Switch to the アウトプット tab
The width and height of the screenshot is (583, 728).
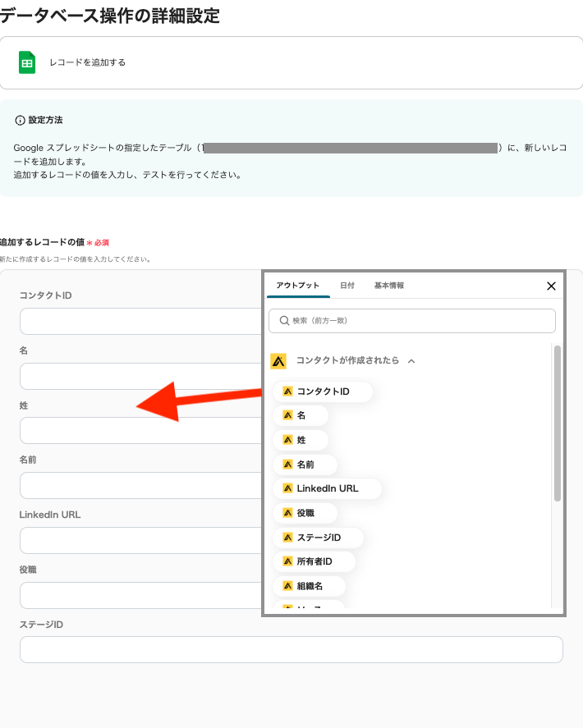click(x=298, y=286)
